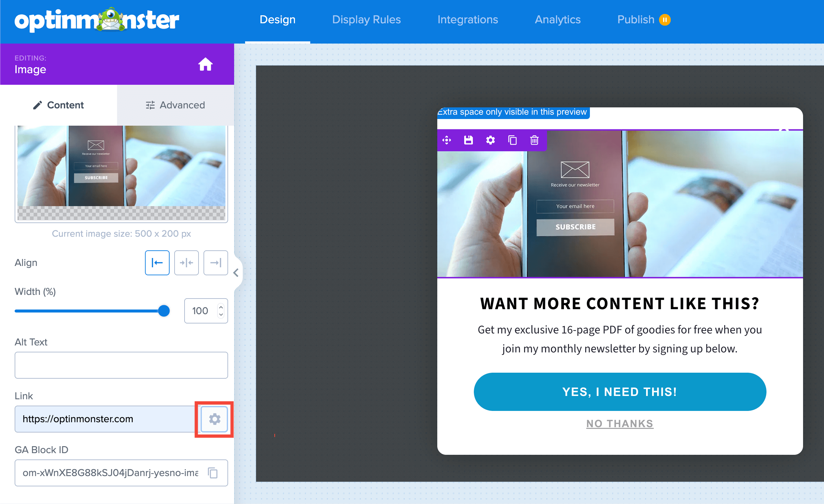Viewport: 824px width, 504px height.
Task: Open the Display Rules tab
Action: coord(366,19)
